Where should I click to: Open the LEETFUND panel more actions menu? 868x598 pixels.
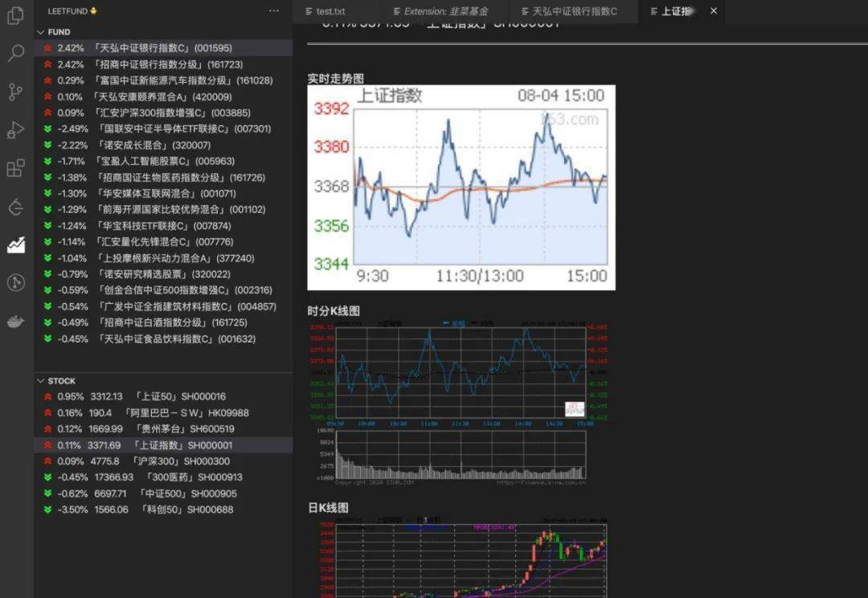coord(274,11)
